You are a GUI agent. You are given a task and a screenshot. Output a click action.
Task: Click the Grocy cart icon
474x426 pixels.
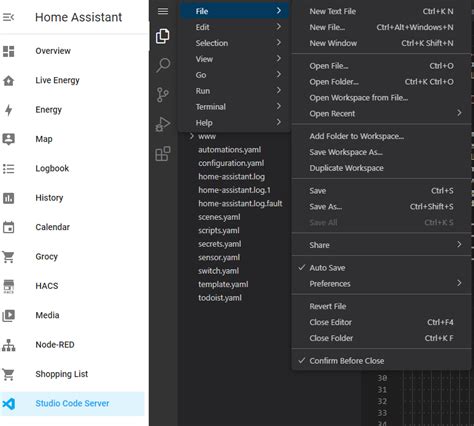tap(8, 257)
